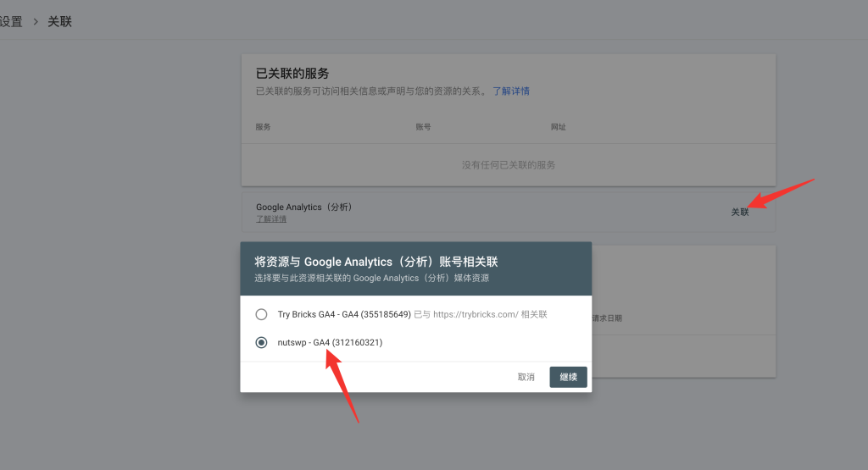868x470 pixels.
Task: Click dialog subtitle 选择要与此资源相关联的媒体资源
Action: click(x=371, y=278)
